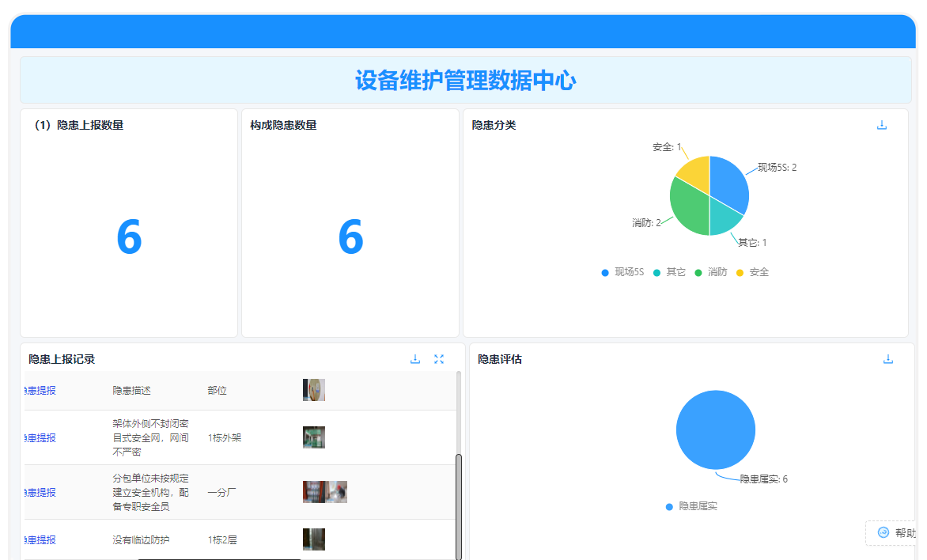Download the 隐患评估 chart
The width and height of the screenshot is (927, 560).
(x=887, y=358)
